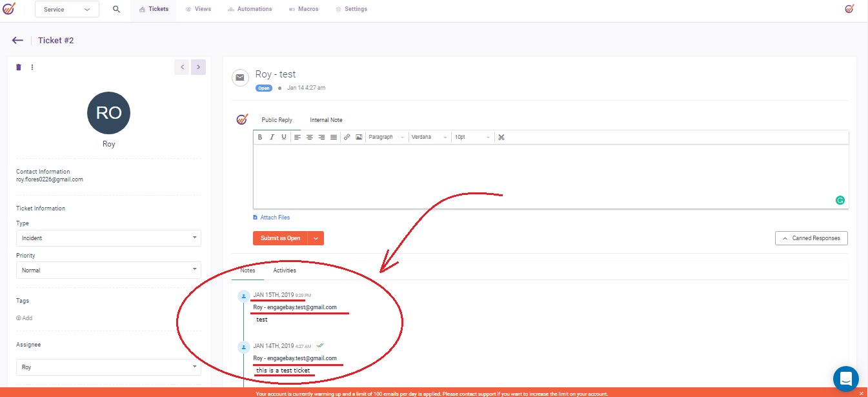Open the live chat bubble widget
The height and width of the screenshot is (397, 868).
845,378
